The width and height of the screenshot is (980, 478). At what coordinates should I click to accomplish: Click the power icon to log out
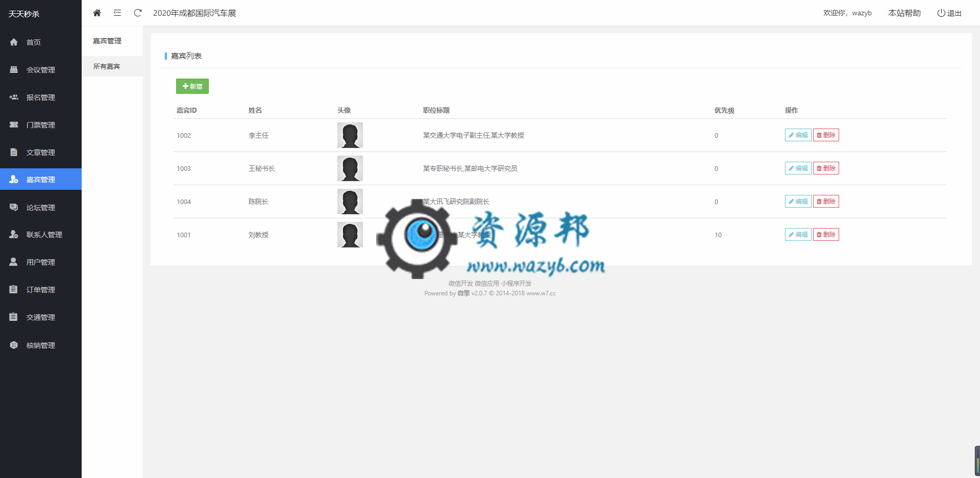coord(941,13)
